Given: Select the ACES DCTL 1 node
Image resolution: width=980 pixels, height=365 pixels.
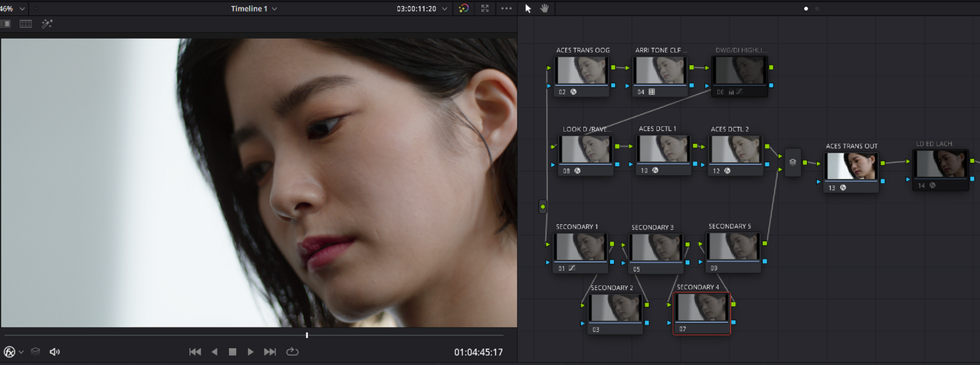Looking at the screenshot, I should (663, 155).
